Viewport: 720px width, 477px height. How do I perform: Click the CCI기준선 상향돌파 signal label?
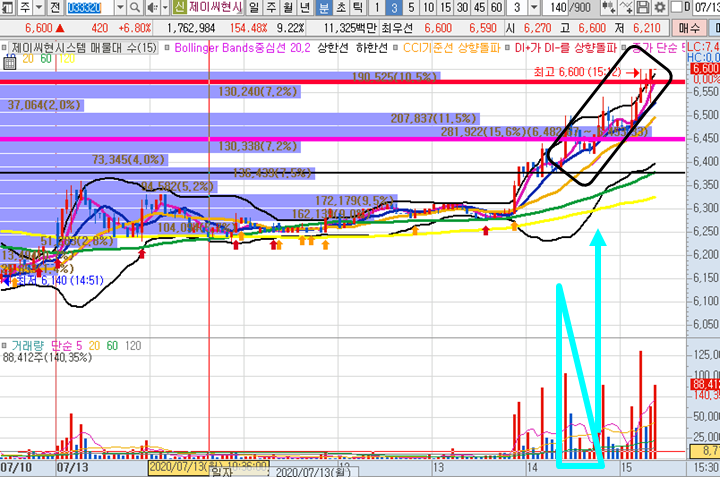point(451,48)
